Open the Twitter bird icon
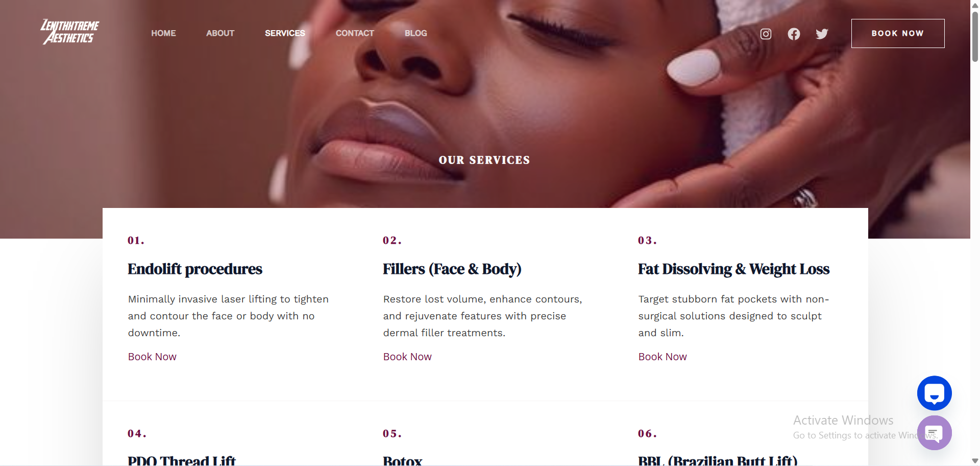This screenshot has height=466, width=980. coord(822,34)
